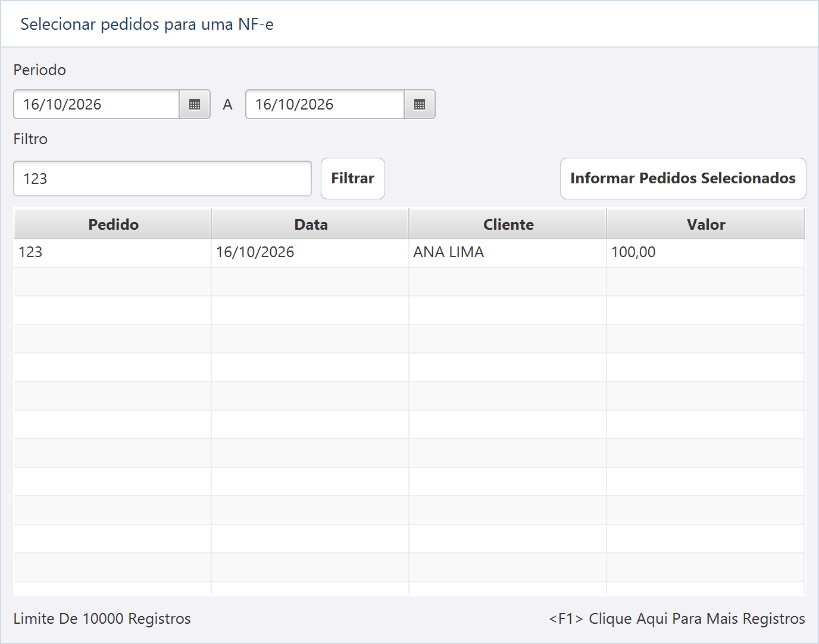Select the 16/10/2026 date cell in table
Image resolution: width=819 pixels, height=644 pixels.
(x=310, y=252)
